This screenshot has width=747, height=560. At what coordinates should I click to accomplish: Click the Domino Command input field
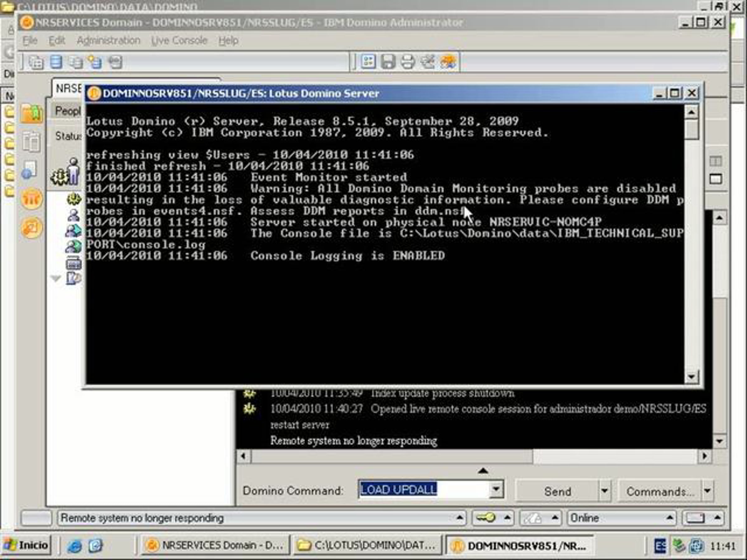pyautogui.click(x=424, y=489)
